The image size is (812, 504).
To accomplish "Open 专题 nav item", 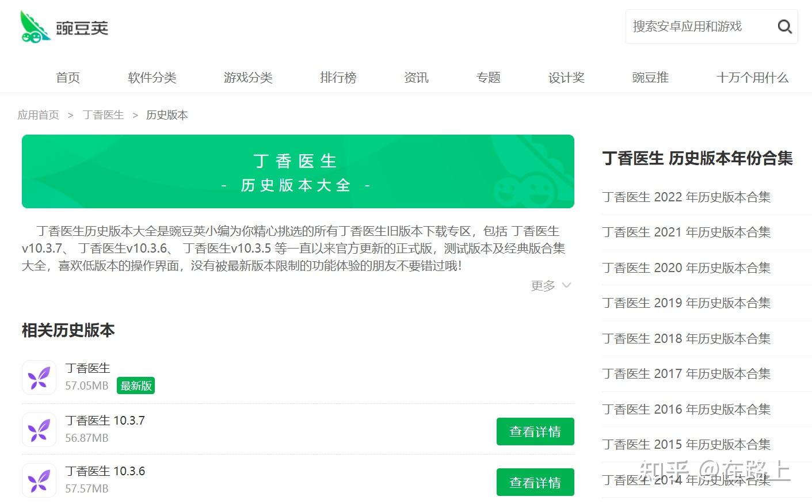I will pyautogui.click(x=489, y=78).
